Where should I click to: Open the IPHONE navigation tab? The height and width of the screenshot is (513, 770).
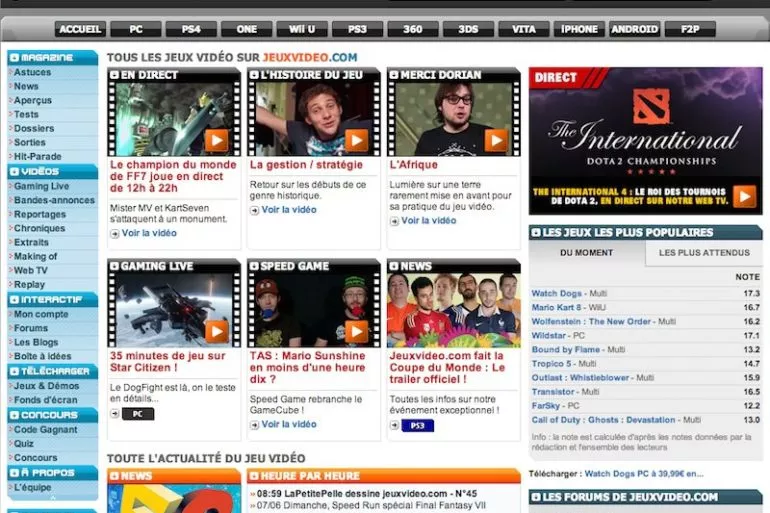pyautogui.click(x=579, y=29)
